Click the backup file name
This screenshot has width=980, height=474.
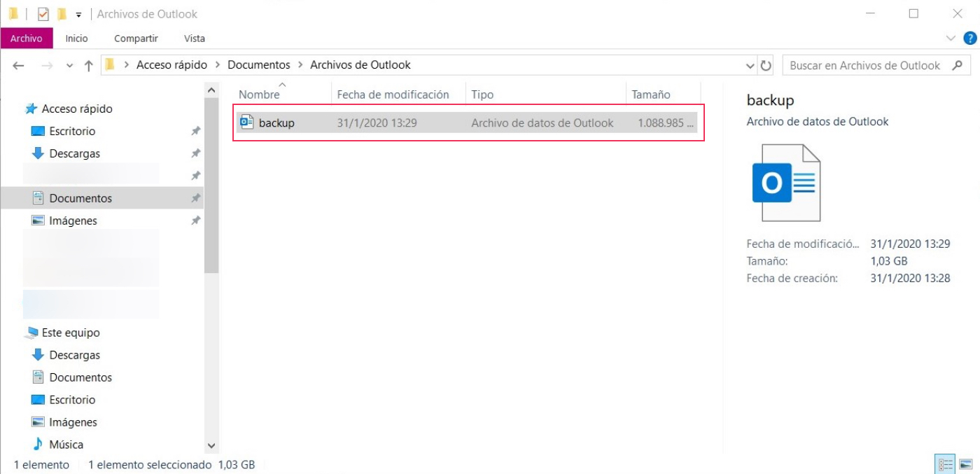click(x=276, y=123)
